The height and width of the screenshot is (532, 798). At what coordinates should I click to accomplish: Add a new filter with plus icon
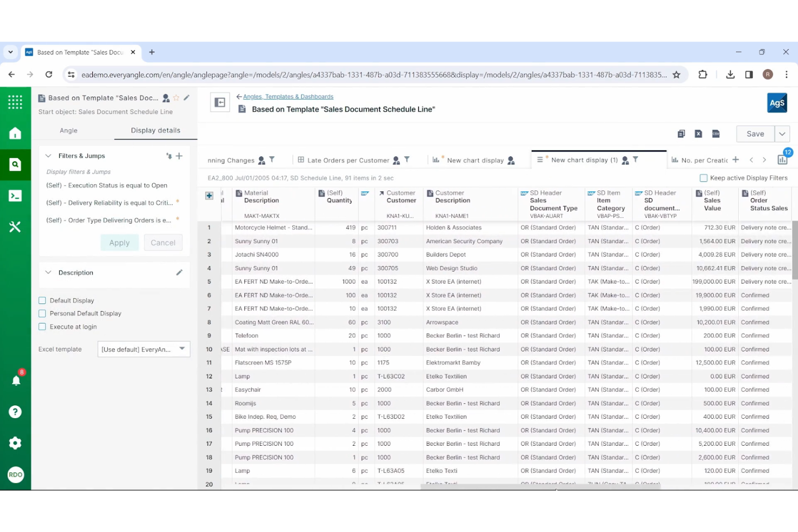[x=180, y=156]
